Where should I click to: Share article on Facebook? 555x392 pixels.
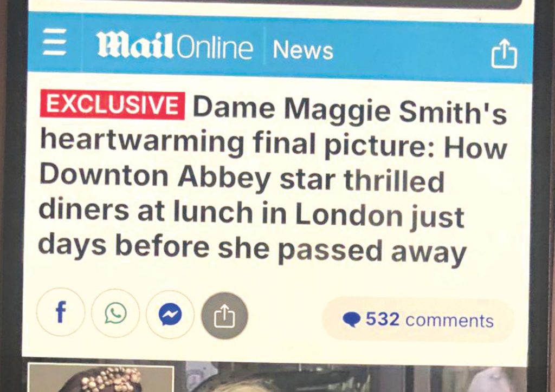click(x=61, y=312)
